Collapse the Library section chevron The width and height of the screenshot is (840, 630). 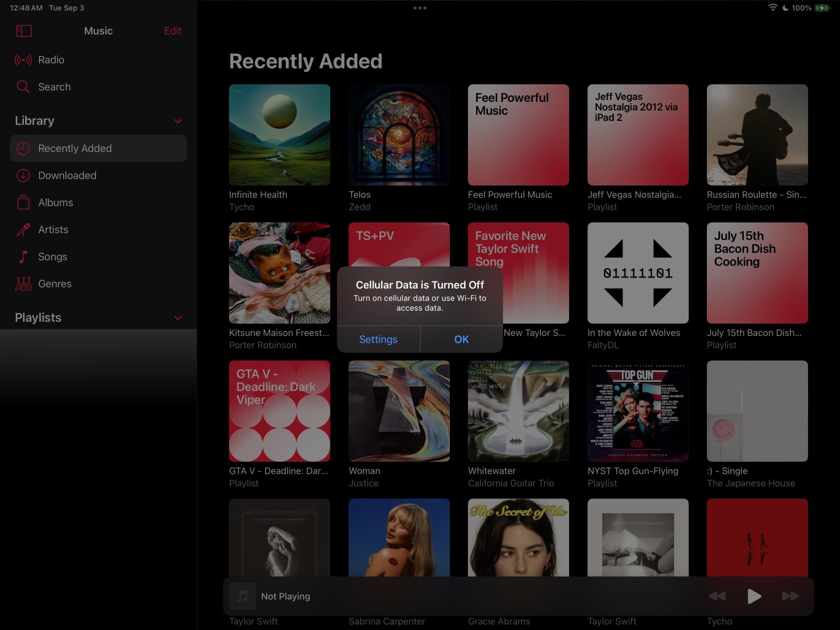coord(178,121)
